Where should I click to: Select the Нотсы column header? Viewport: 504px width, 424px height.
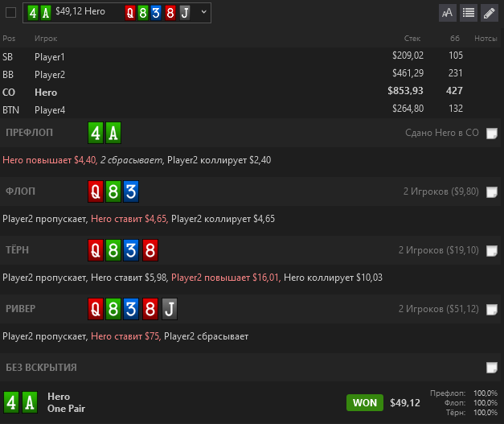(x=486, y=39)
